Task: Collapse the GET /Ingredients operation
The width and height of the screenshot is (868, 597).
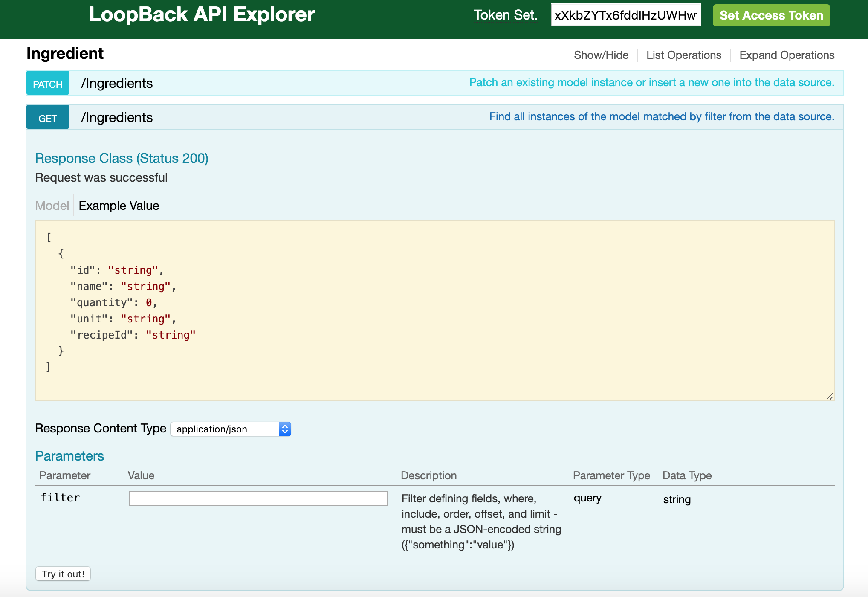Action: coord(116,117)
